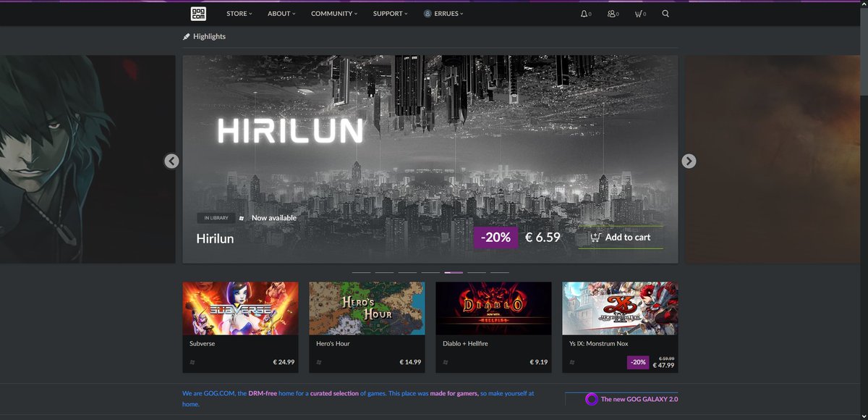Click the Now available label

274,218
